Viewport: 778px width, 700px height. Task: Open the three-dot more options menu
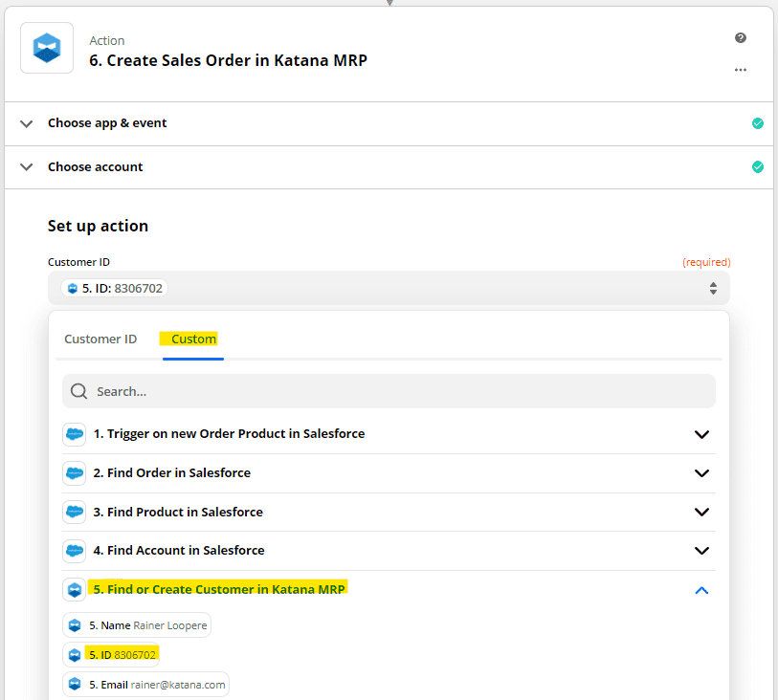[x=741, y=70]
